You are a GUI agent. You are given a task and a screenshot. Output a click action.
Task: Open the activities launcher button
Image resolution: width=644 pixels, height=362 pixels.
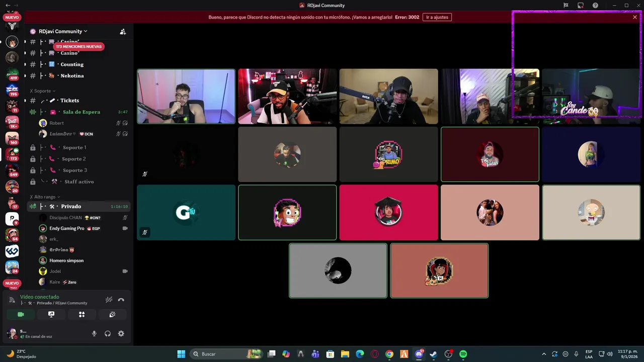pos(82,314)
